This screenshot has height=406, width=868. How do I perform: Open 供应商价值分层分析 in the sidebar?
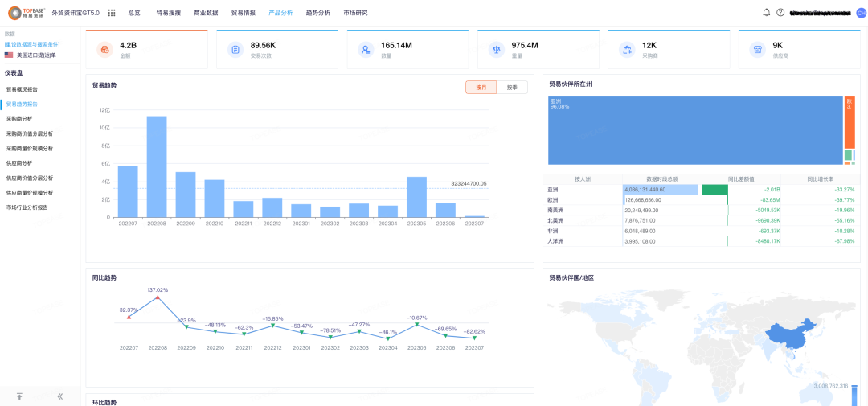30,178
